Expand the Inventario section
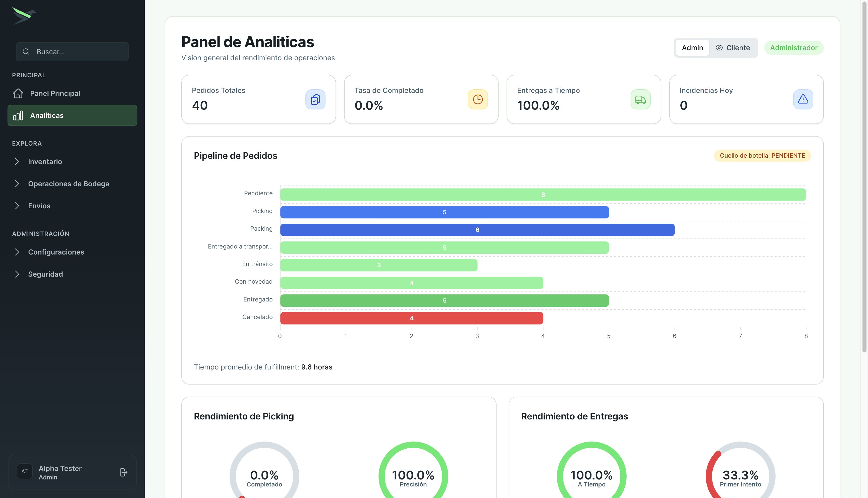The height and width of the screenshot is (498, 868). [x=72, y=162]
